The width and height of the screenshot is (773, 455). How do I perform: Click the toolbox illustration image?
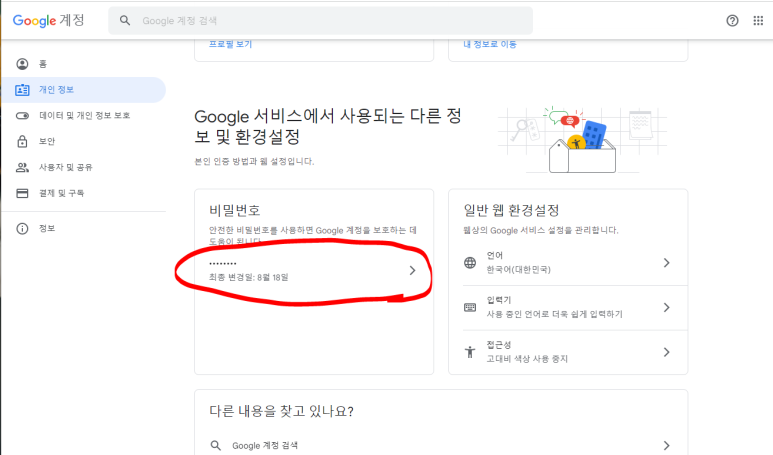[x=583, y=140]
